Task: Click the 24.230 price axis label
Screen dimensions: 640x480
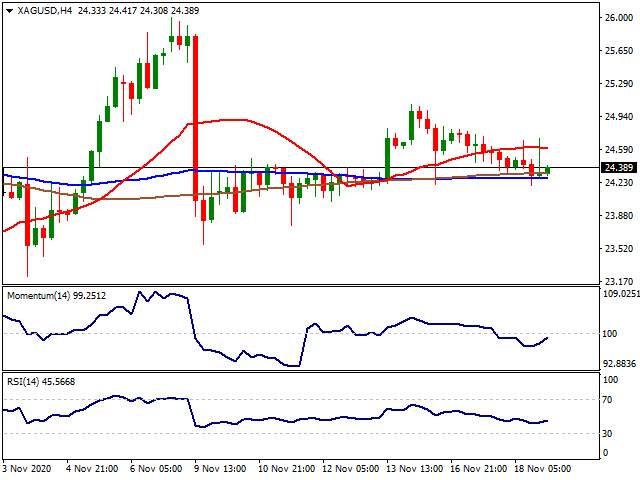Action: point(619,182)
